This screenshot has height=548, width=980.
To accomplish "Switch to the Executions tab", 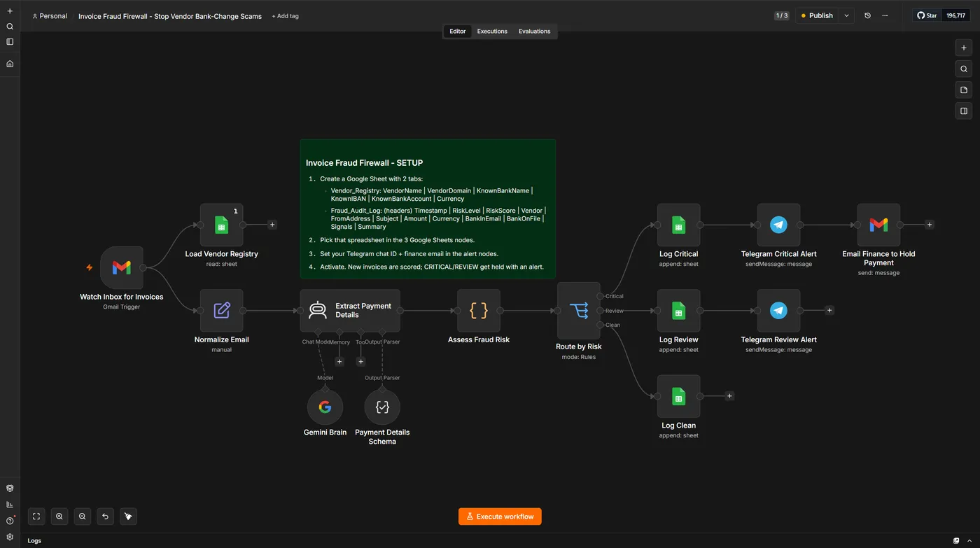I will point(492,31).
